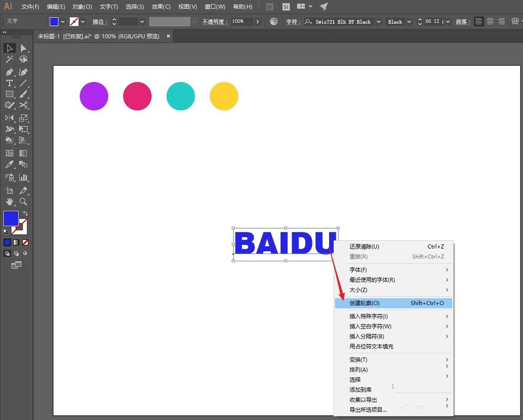Click the 段落 paragraph label link
Viewport: 523px width, 420px height.
point(463,22)
